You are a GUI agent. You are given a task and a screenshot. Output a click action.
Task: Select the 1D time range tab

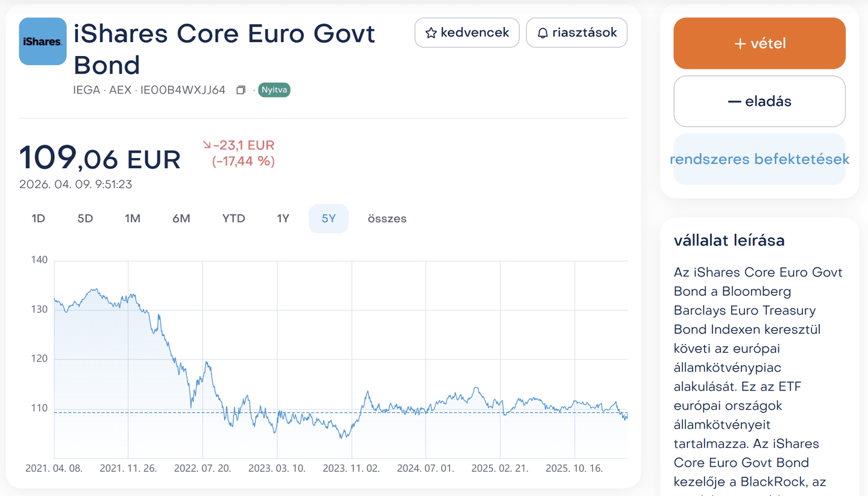[39, 219]
